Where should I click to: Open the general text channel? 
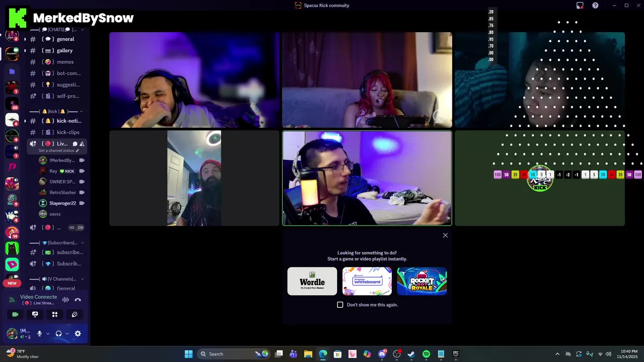tap(57, 39)
